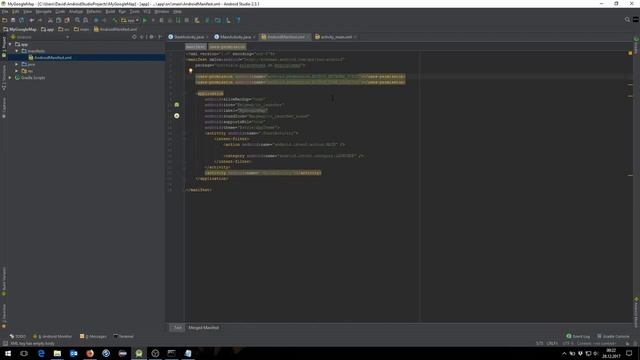Screen dimensions: 640x360
Task: Open the Event Log tool window
Action: [x=578, y=336]
